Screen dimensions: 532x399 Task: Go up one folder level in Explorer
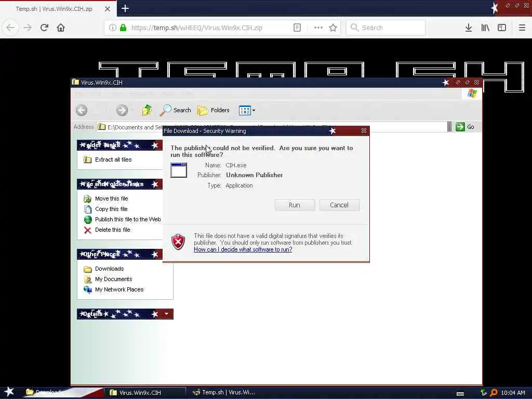click(147, 110)
